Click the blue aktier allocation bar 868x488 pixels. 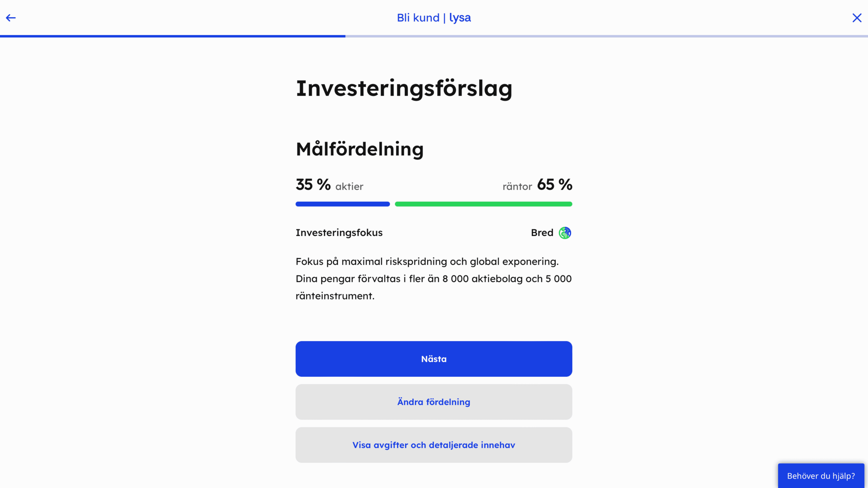pyautogui.click(x=342, y=204)
